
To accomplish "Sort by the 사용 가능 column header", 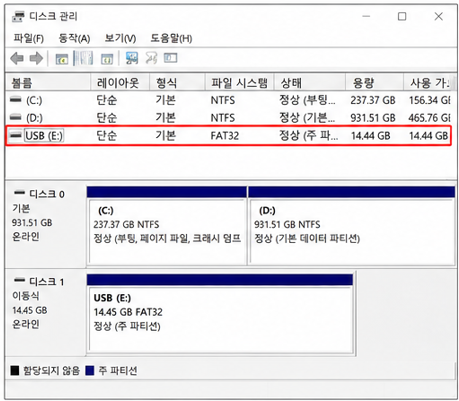I will (429, 83).
